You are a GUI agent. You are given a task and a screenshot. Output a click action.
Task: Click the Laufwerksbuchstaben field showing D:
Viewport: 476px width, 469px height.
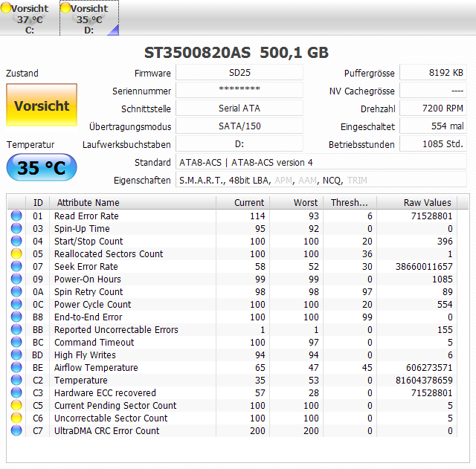click(239, 144)
